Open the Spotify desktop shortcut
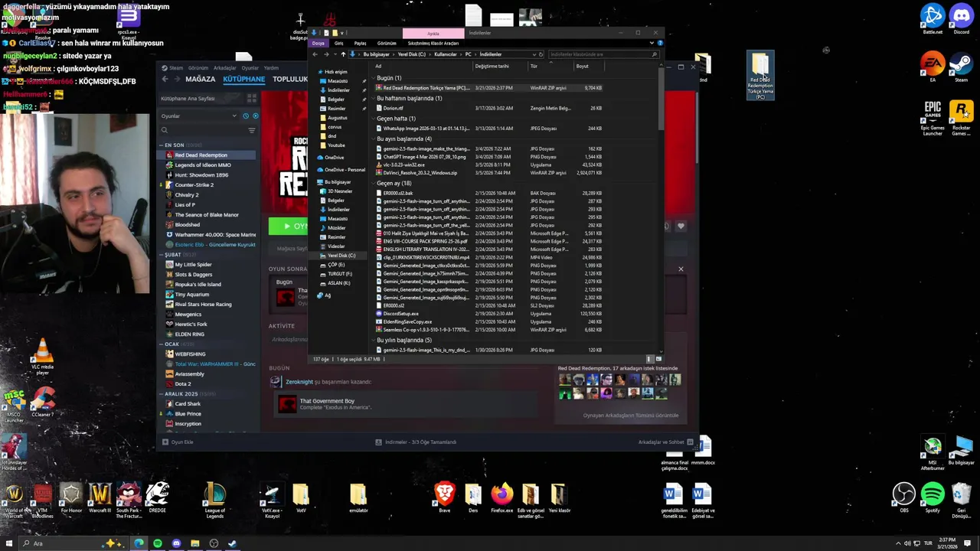Viewport: 980px width, 551px height. (x=933, y=497)
